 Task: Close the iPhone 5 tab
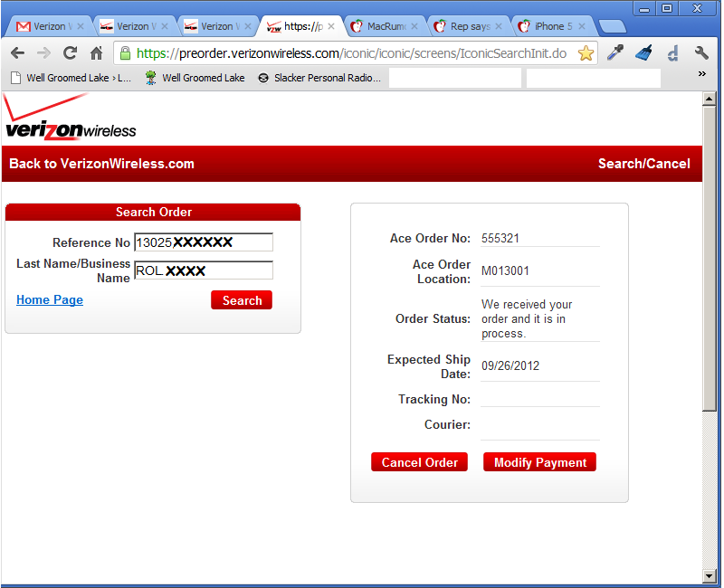pos(582,26)
